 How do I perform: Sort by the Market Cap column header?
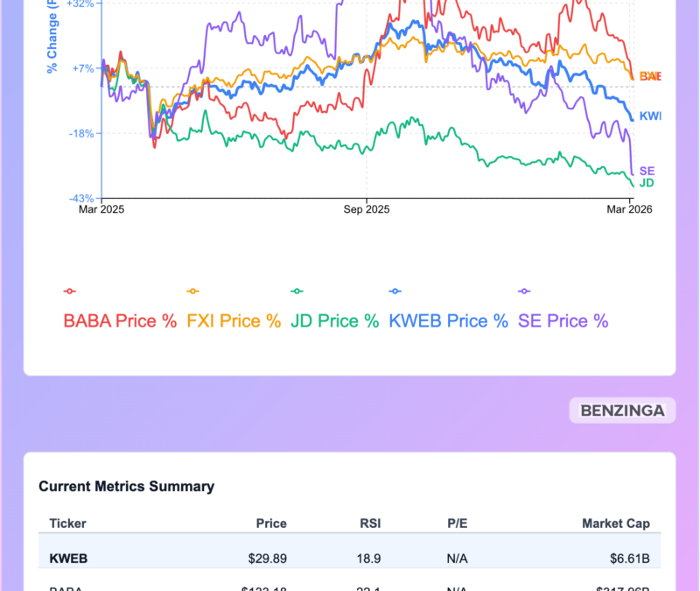click(616, 524)
